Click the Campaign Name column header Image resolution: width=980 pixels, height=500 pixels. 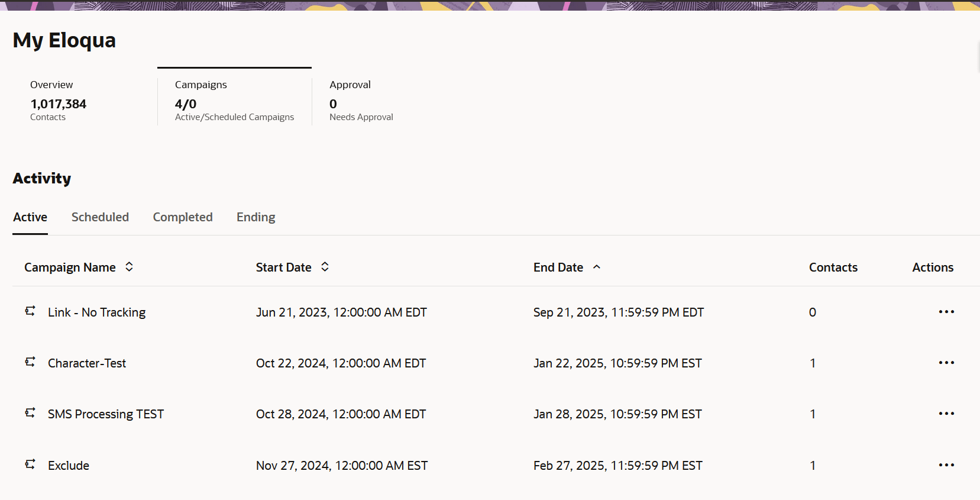tap(70, 267)
